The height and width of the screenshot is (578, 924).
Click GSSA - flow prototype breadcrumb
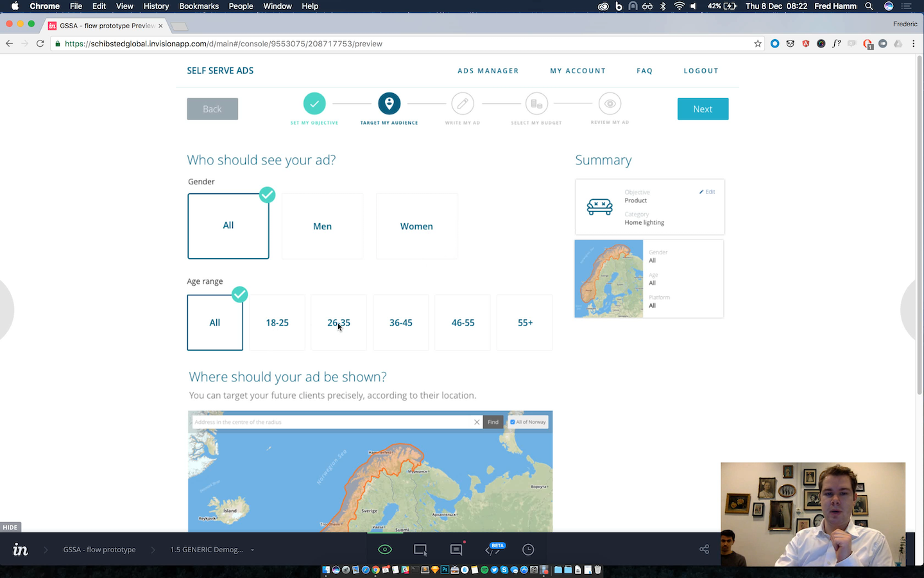99,550
